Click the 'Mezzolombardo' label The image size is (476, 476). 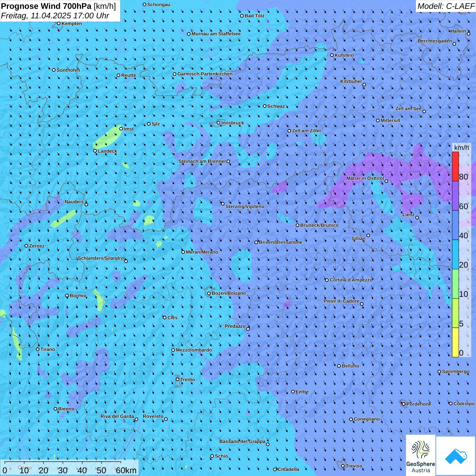tap(194, 350)
